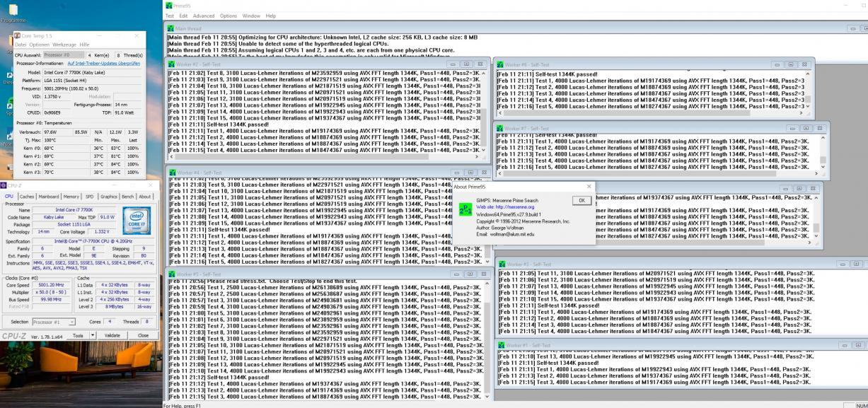
Task: Click Kern #3 temperature 70°C in Core Temp
Action: [49, 173]
